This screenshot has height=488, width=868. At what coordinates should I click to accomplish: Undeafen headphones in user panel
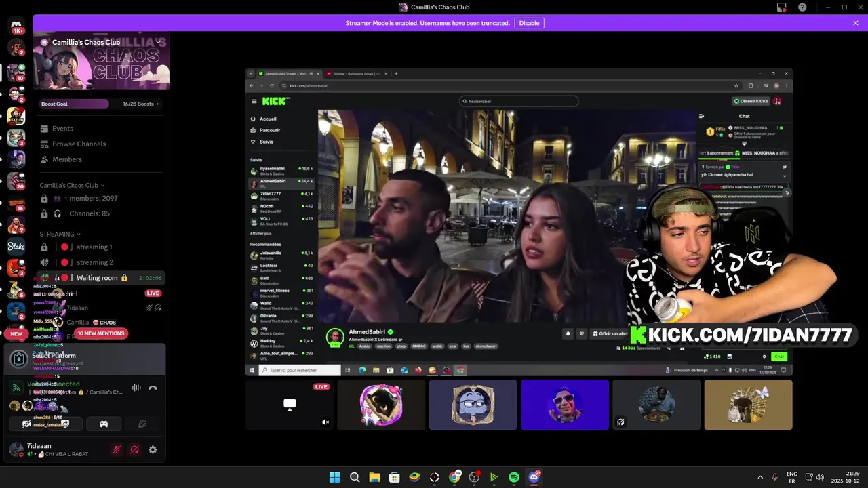135,449
